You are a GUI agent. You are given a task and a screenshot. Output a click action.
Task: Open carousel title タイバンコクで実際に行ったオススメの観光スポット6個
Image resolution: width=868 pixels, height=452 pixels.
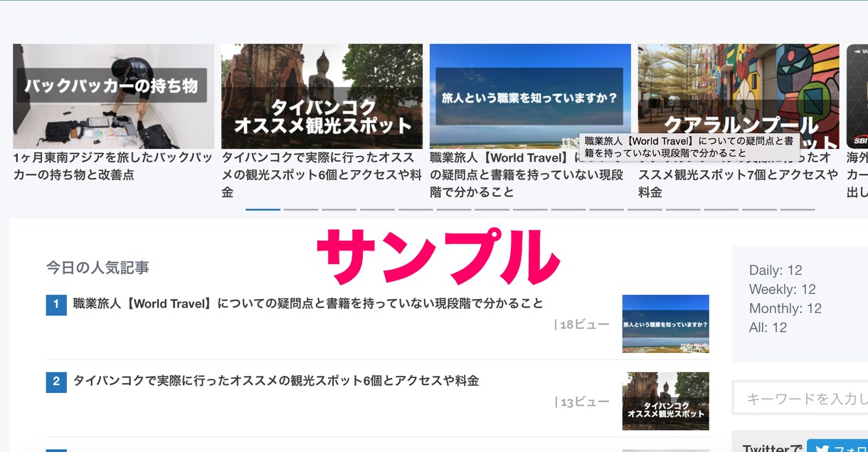[322, 174]
